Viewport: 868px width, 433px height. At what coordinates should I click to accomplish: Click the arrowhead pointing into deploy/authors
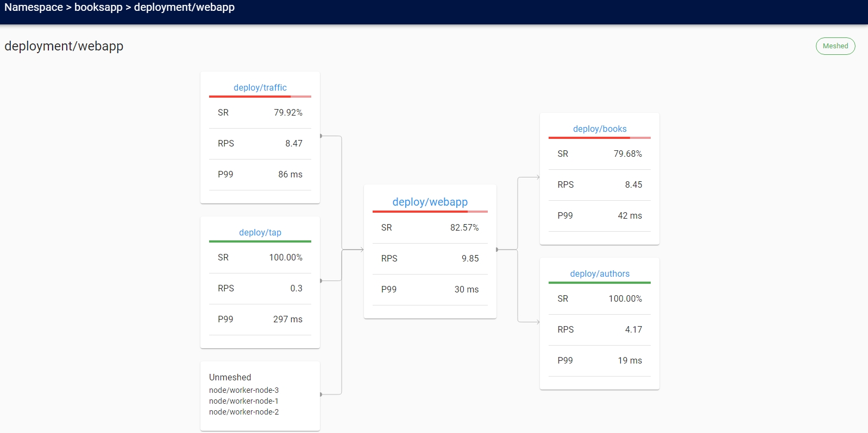click(537, 322)
